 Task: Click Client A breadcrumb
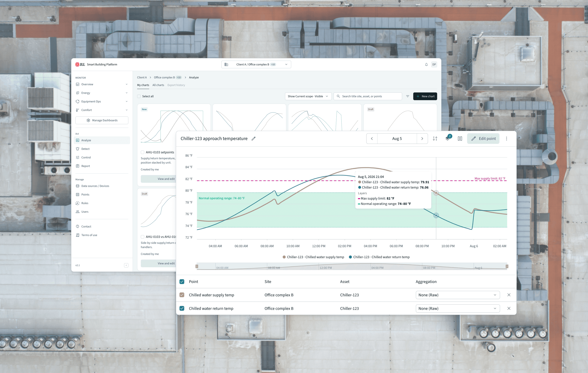point(142,77)
